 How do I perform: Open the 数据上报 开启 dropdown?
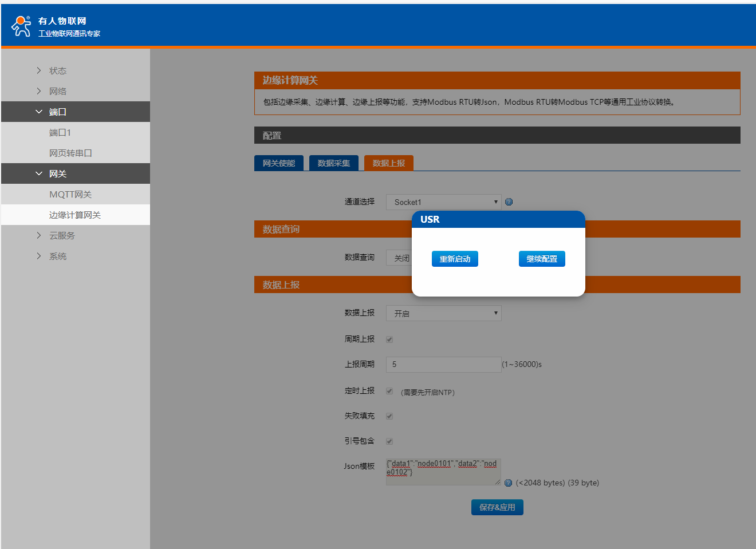(443, 313)
